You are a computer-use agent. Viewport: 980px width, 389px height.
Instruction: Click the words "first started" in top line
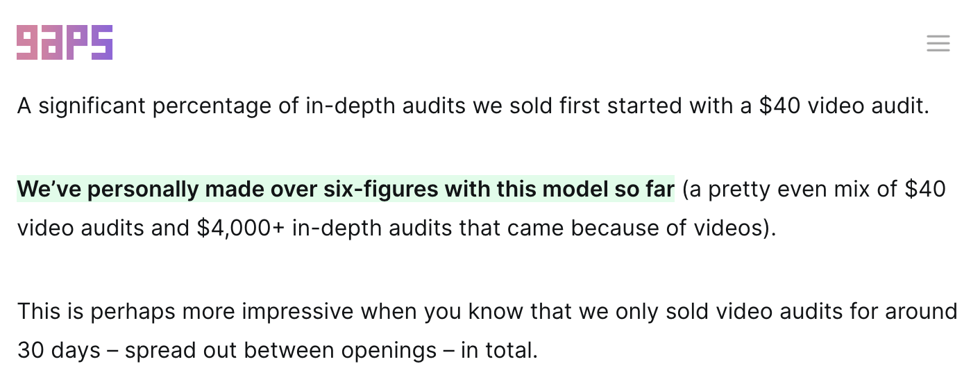click(x=642, y=106)
